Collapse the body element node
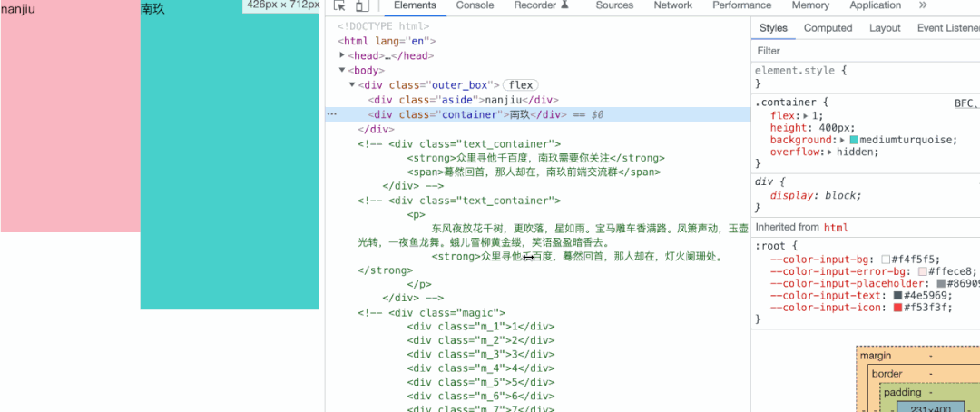This screenshot has height=412, width=980. click(342, 70)
